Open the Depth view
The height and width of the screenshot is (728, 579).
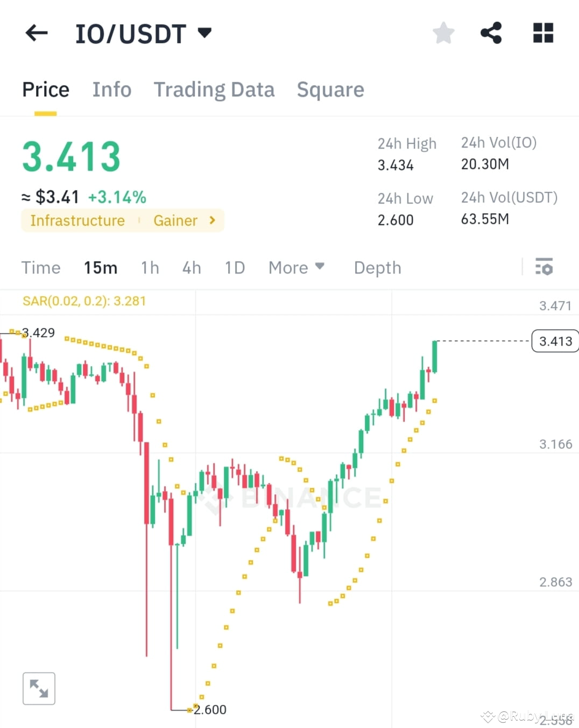377,267
